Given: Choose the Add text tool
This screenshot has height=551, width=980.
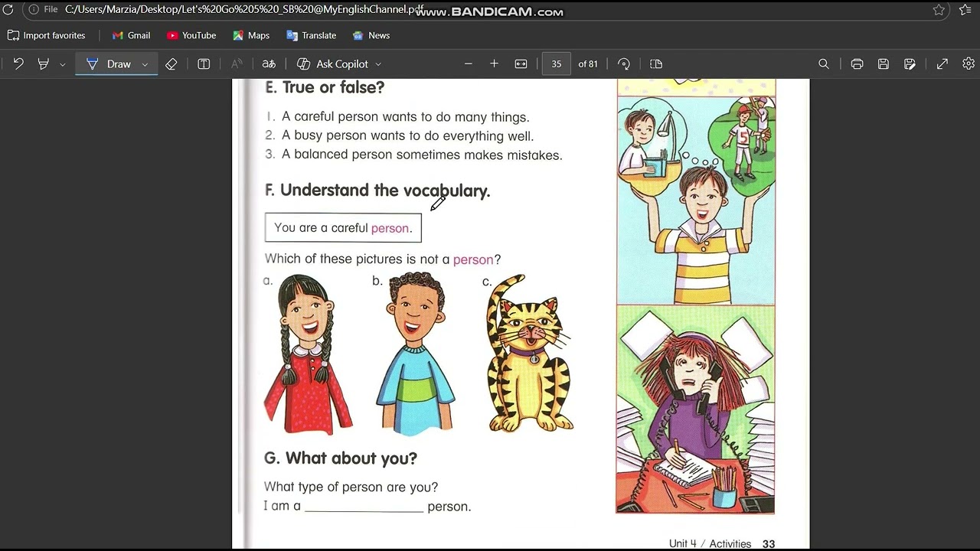Looking at the screenshot, I should point(204,64).
